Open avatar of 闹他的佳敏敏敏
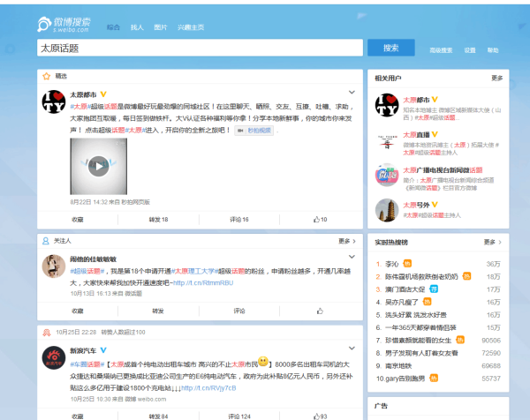 coord(54,266)
